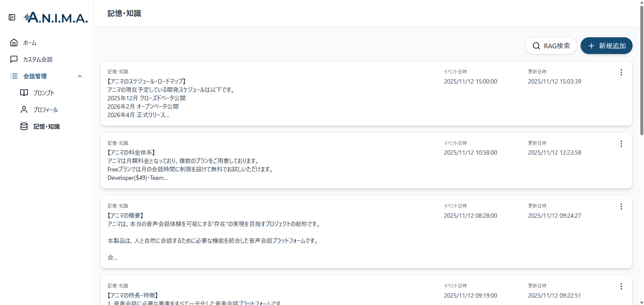Collapse the sidebar using the panel icon
The height and width of the screenshot is (305, 644).
tap(12, 17)
